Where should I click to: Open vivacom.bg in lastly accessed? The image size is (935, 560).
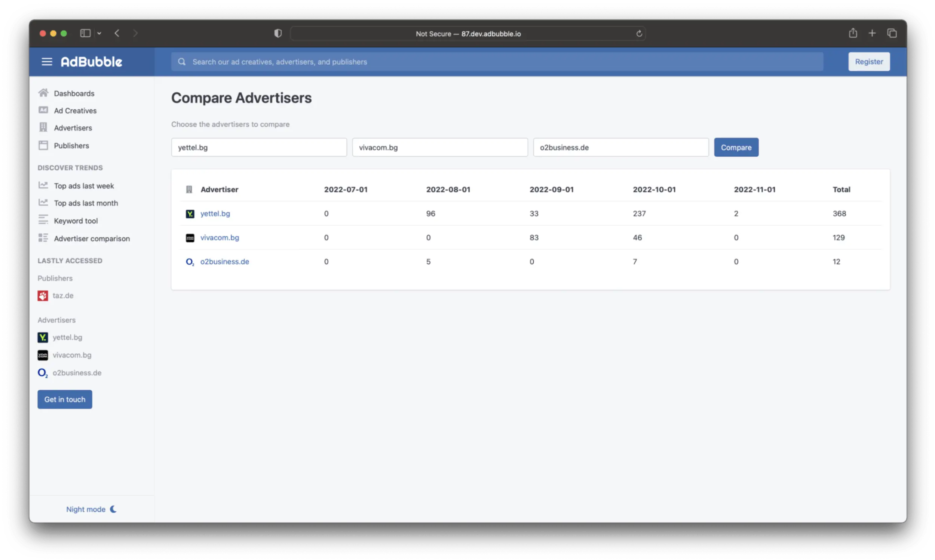point(72,355)
